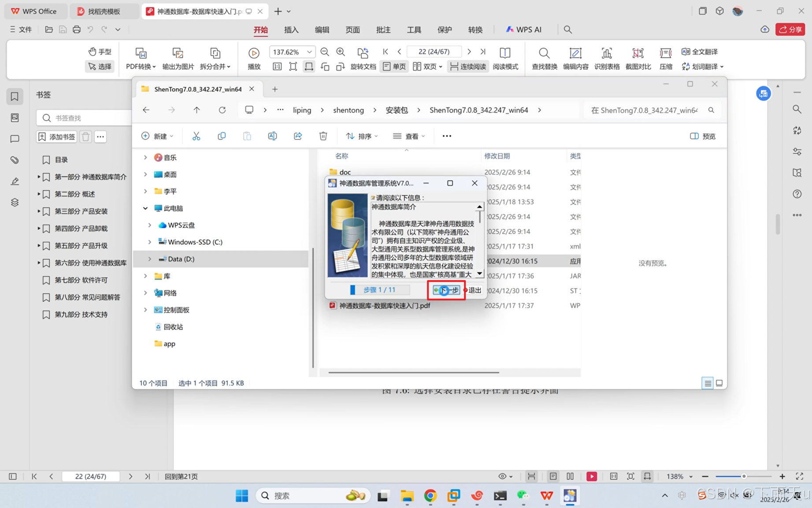Zoom out using the minus magnifier icon
Screen dimensions: 812x508
click(x=325, y=52)
